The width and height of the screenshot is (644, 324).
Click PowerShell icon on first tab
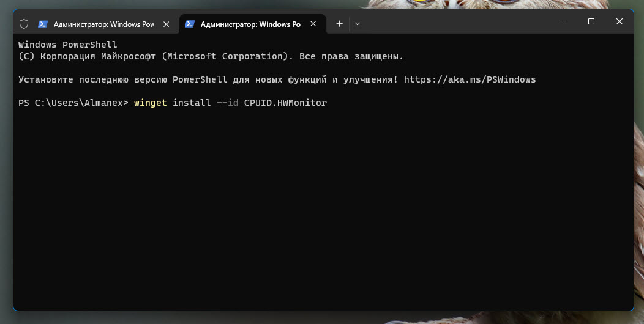pos(43,24)
